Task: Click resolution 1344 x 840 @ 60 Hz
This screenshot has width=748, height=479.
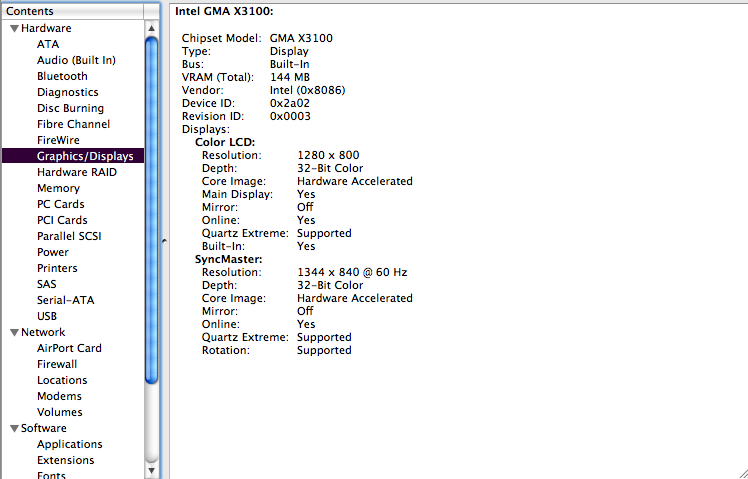Action: tap(352, 272)
